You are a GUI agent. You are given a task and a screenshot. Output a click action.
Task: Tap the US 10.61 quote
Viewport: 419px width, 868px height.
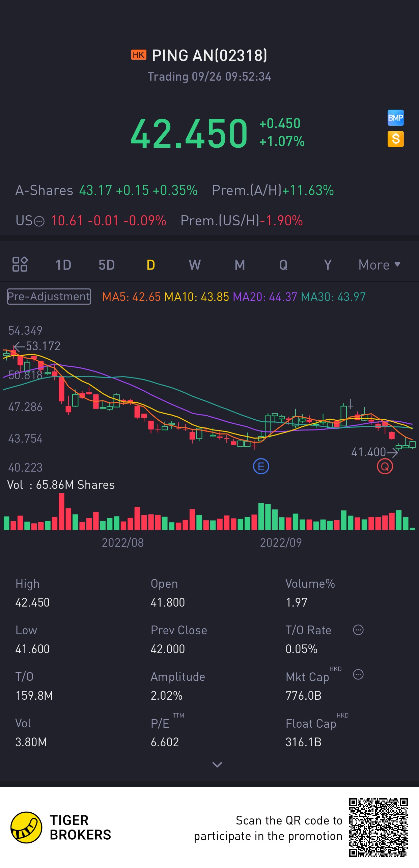click(x=91, y=221)
